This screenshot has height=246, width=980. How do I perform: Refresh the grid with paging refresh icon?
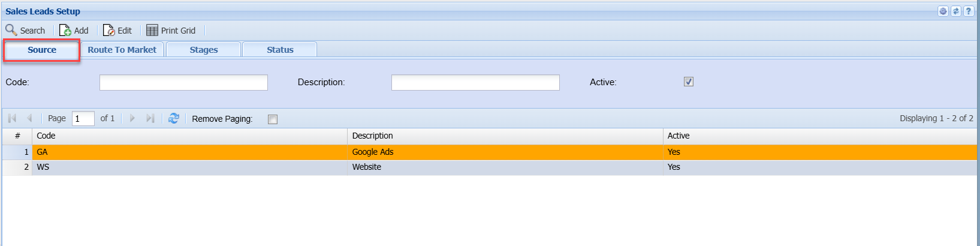[174, 118]
